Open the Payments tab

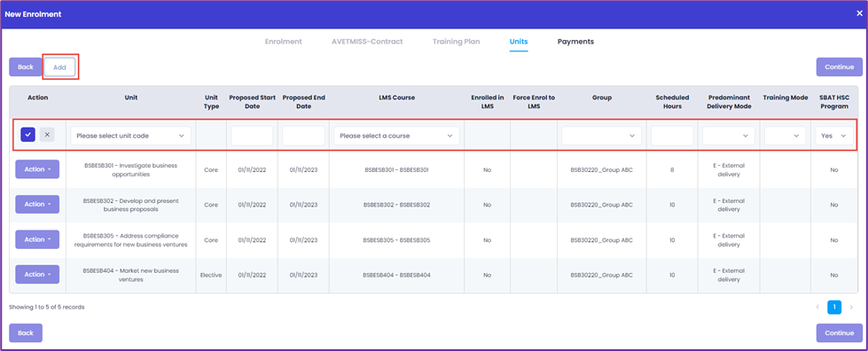(x=575, y=42)
